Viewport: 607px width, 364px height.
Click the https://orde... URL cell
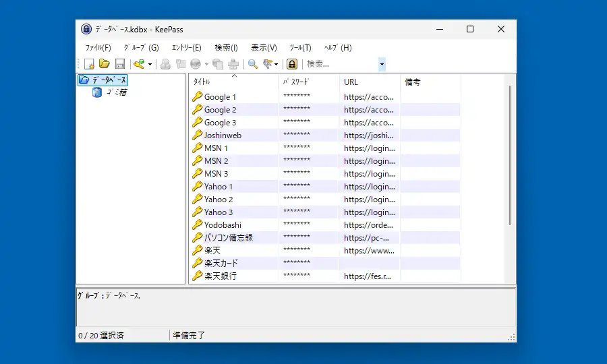coord(368,224)
